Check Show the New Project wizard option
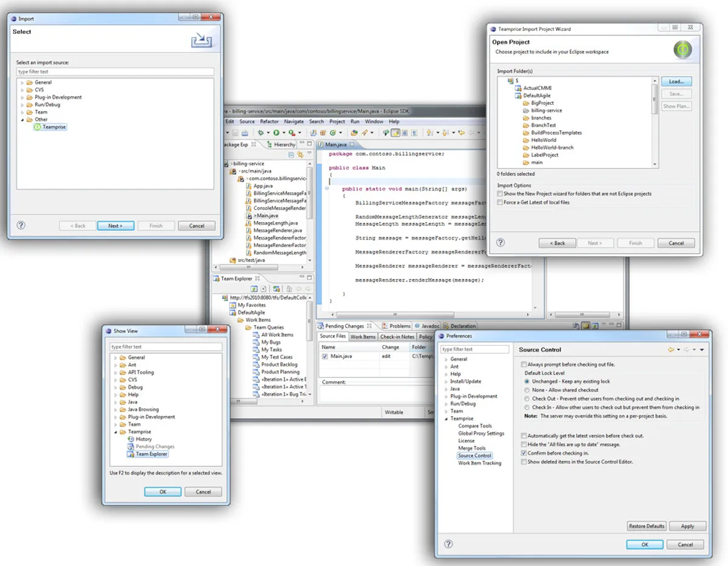Screen dimensions: 728x566 (x=500, y=194)
